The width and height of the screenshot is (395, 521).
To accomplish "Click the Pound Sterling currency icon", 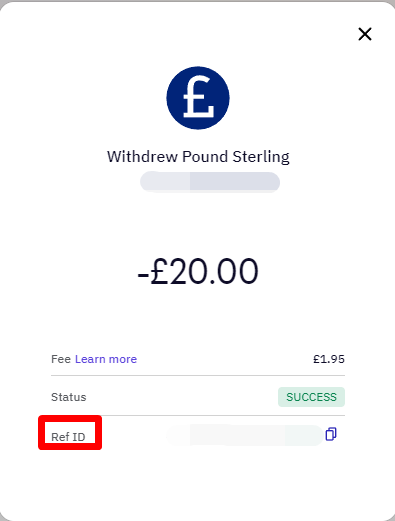I will (198, 98).
